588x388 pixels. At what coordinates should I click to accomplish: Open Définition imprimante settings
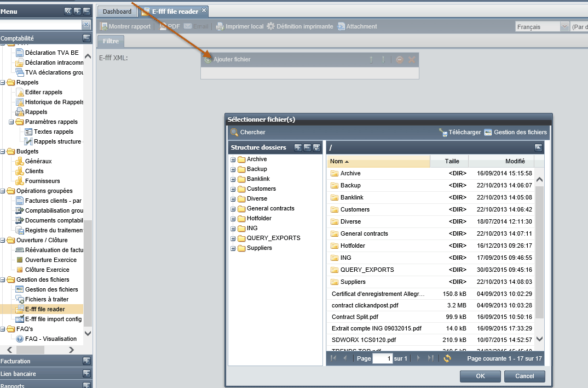(x=299, y=26)
